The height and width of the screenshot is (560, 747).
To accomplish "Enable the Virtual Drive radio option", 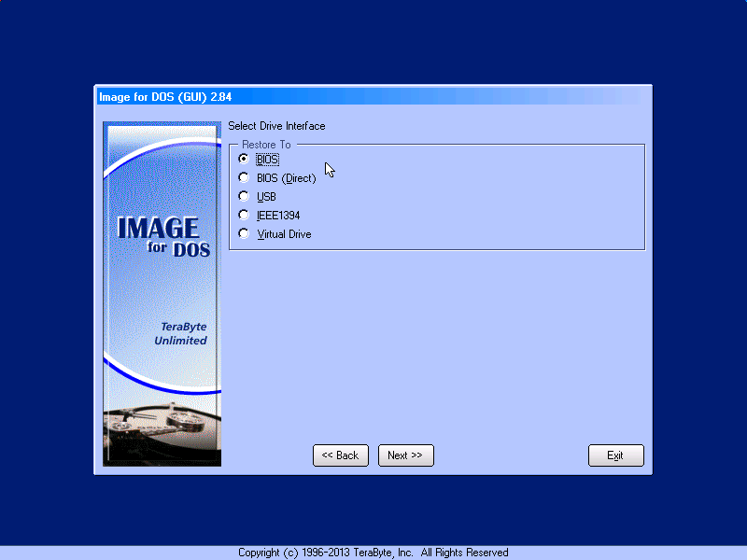I will coord(245,234).
